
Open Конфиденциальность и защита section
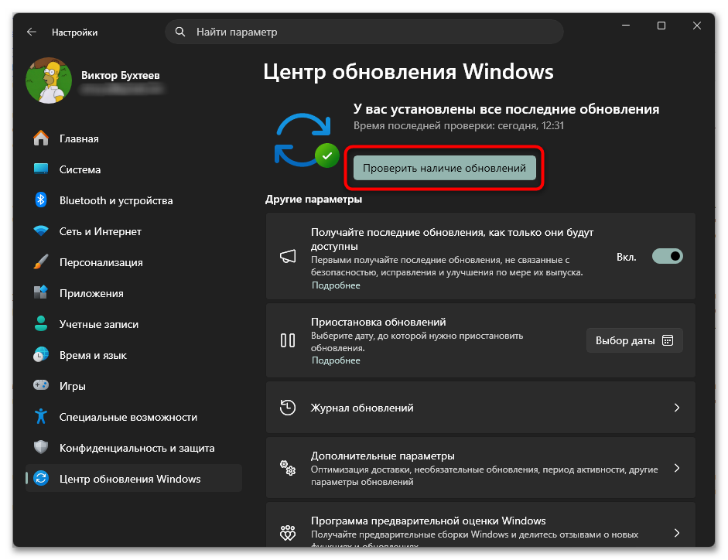134,448
